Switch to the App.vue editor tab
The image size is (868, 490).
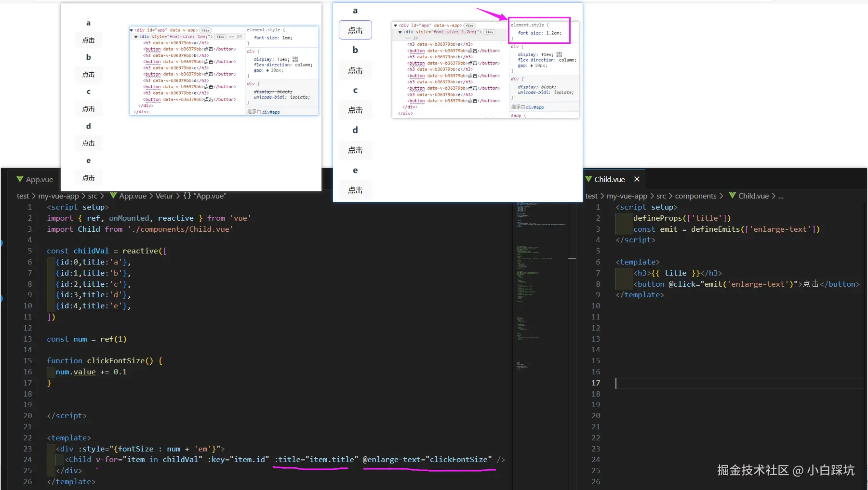[x=35, y=179]
